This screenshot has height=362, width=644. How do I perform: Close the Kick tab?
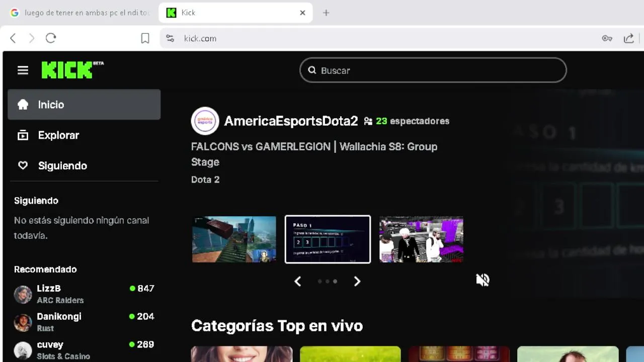[302, 13]
